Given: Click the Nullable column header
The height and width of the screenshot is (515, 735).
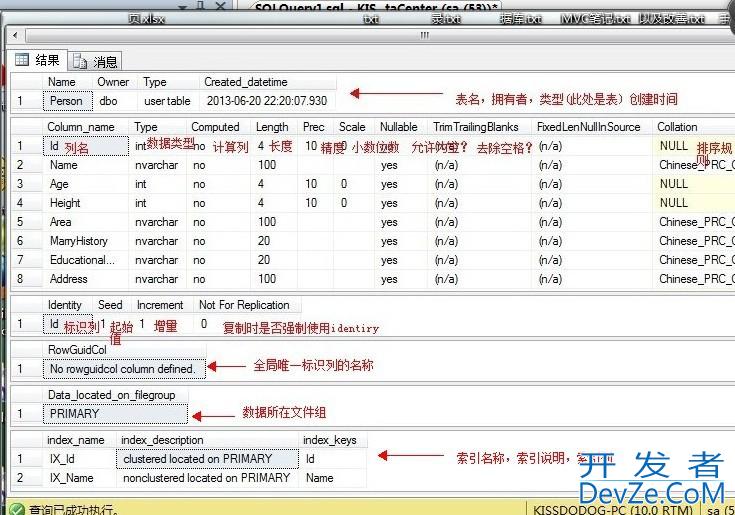Looking at the screenshot, I should pos(401,127).
